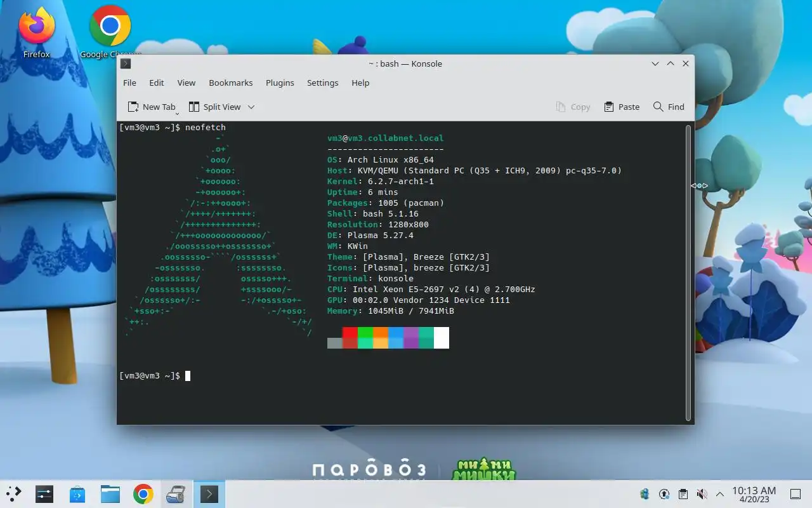Open the Google Chrome desktop shortcut
Screen dimensions: 812x508
click(x=110, y=32)
